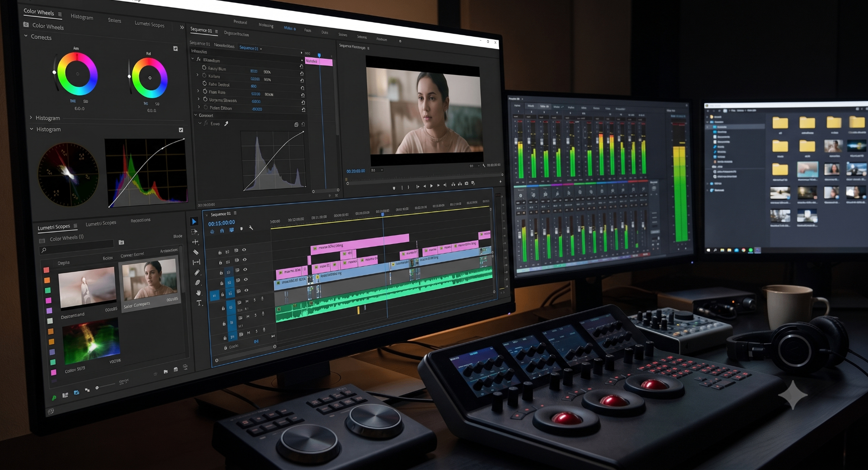Open the Recections tab
The height and width of the screenshot is (470, 868).
[x=141, y=220]
